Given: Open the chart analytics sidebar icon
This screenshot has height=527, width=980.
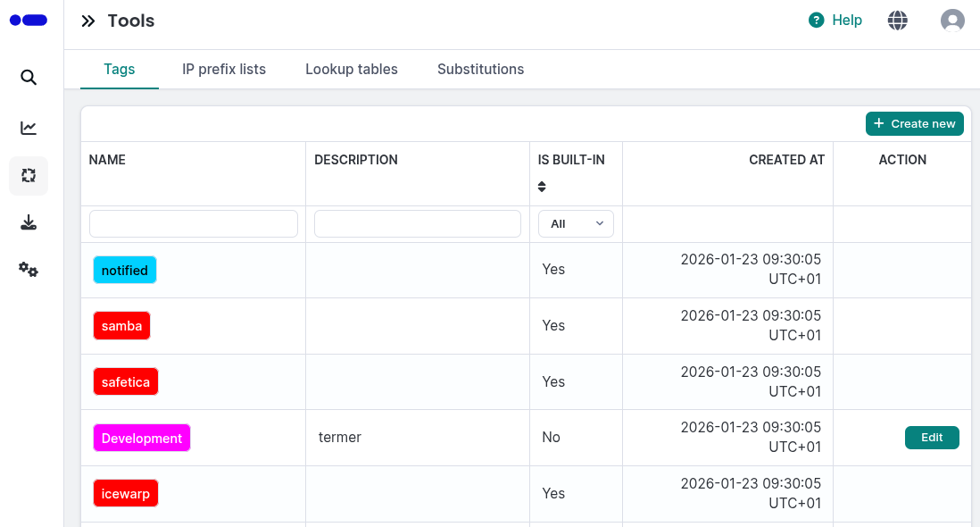Looking at the screenshot, I should pyautogui.click(x=29, y=128).
